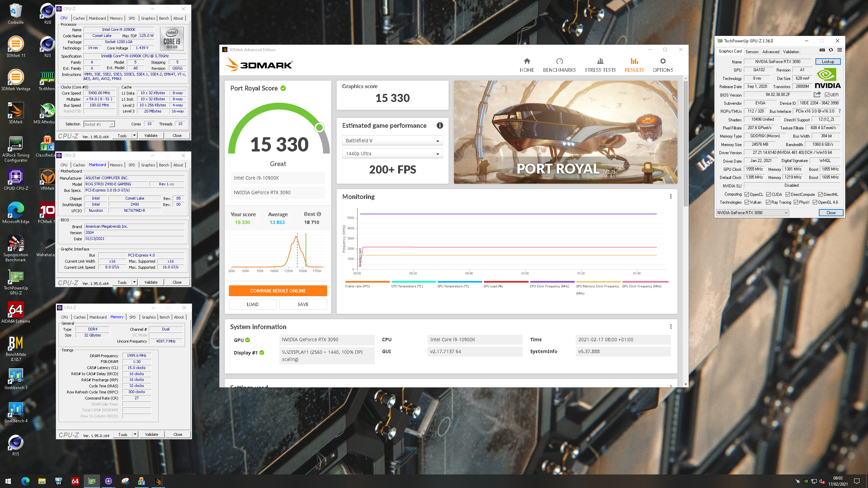Open File Explorer from the taskbar
868x488 pixels.
coord(42,481)
